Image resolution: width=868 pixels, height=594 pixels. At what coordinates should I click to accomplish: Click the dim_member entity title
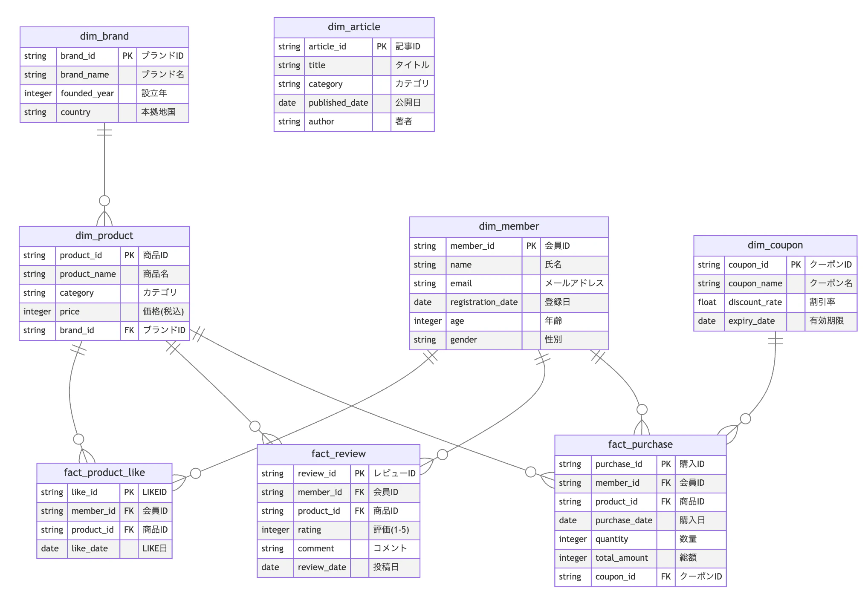point(509,227)
